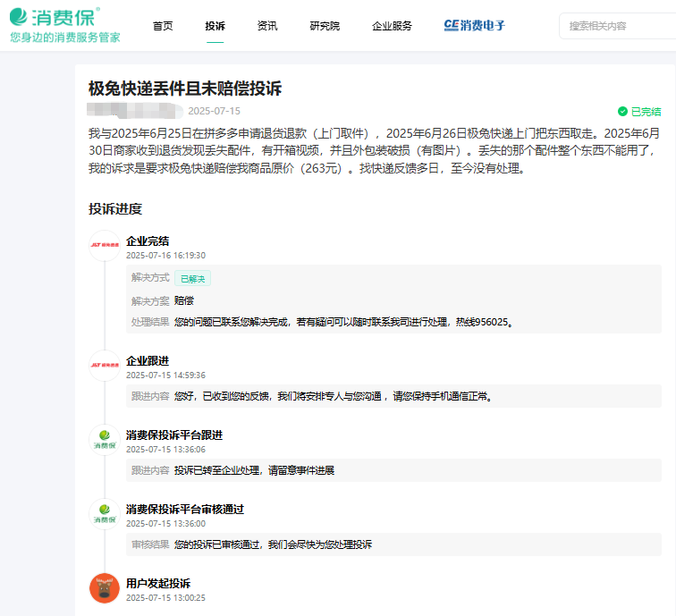Viewport: 676px width, 616px height.
Task: Open the 企业服务 navigation item
Action: click(392, 26)
